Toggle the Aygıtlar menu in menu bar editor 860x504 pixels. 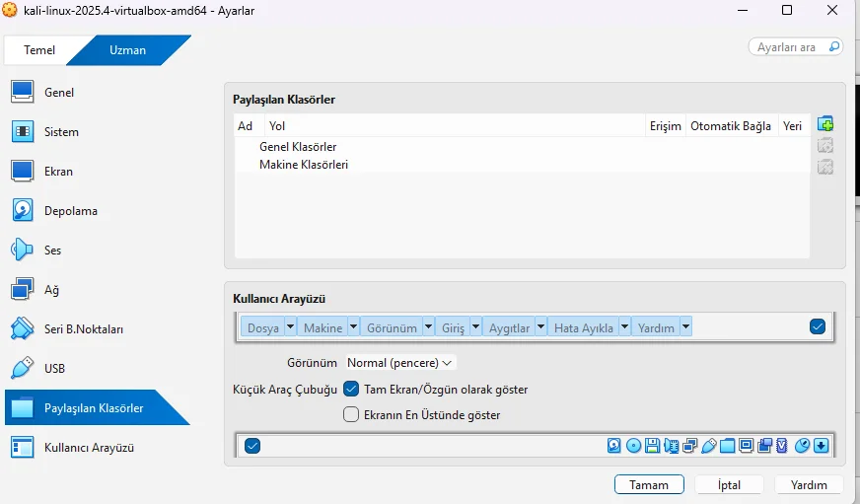[x=509, y=327]
